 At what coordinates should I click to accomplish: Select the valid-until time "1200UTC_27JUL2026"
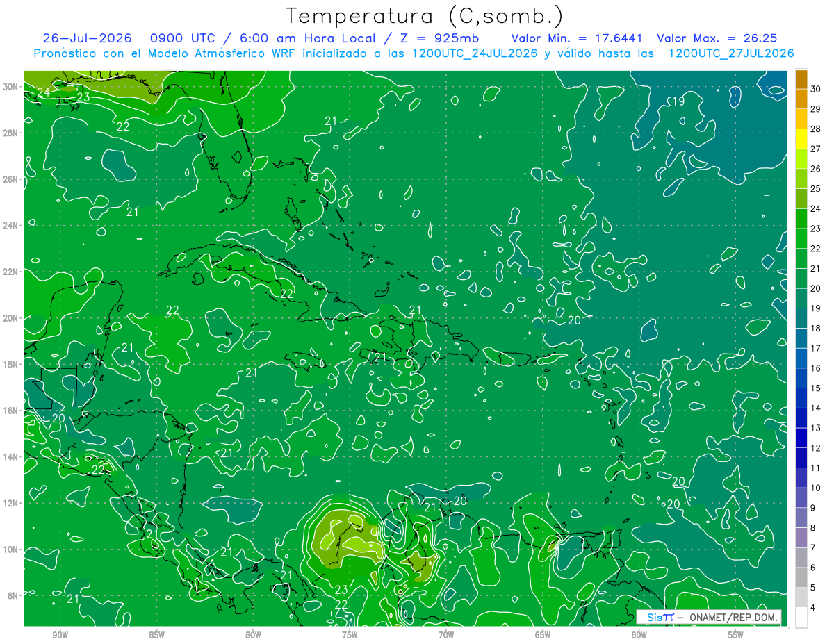click(730, 53)
